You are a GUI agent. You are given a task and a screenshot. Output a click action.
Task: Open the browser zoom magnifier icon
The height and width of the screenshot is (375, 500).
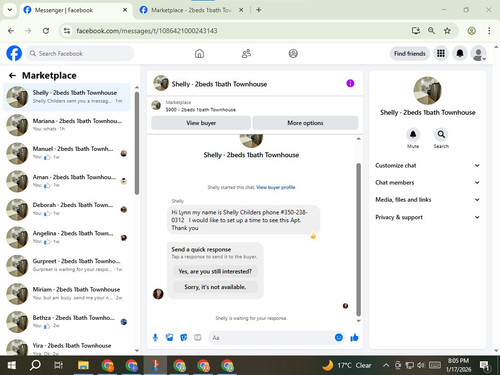[x=431, y=31]
